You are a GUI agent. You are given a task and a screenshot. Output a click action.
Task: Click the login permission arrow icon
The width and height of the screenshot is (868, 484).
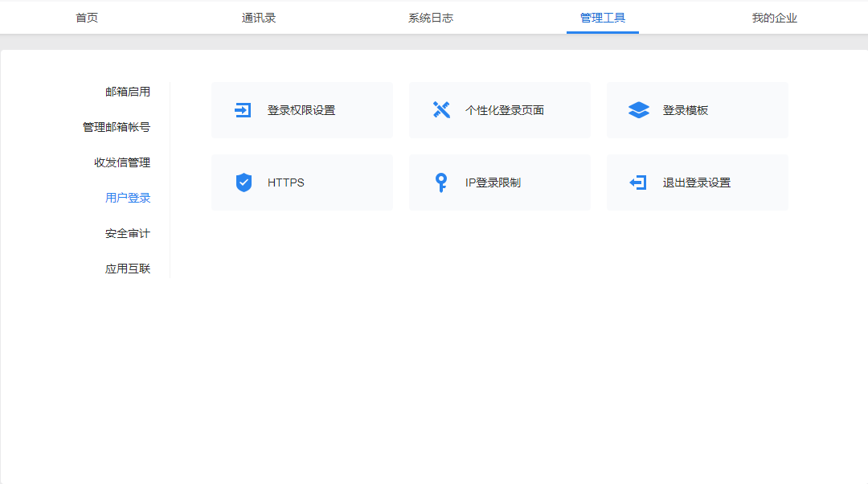[x=243, y=110]
